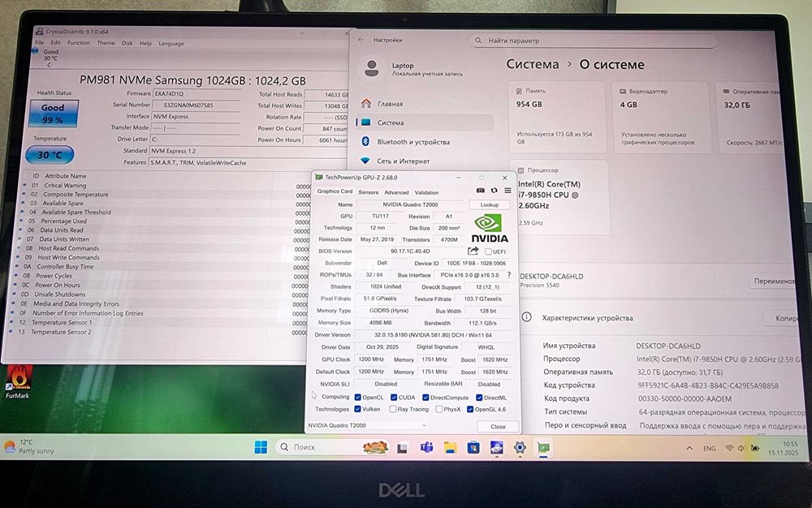Click the Копировать button for device characteristics

click(784, 318)
